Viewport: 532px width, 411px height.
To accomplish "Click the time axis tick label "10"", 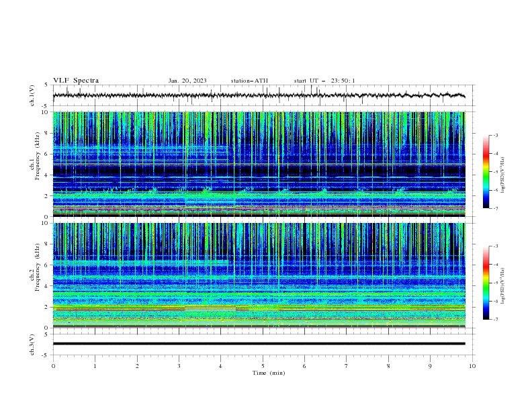I will tap(472, 366).
